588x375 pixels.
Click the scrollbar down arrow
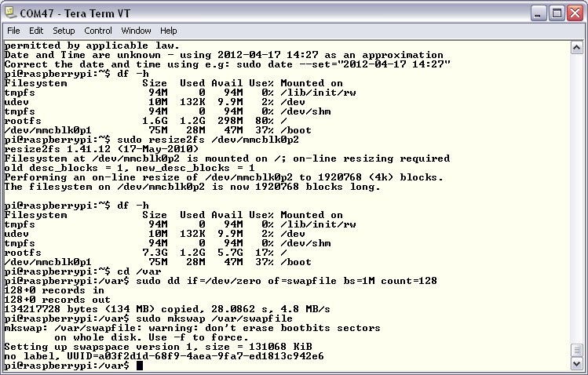576,363
